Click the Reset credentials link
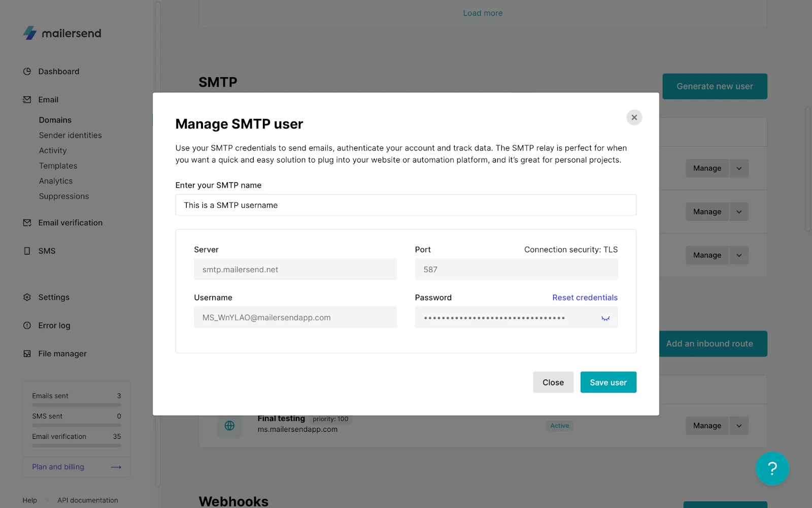The height and width of the screenshot is (508, 812). 585,298
